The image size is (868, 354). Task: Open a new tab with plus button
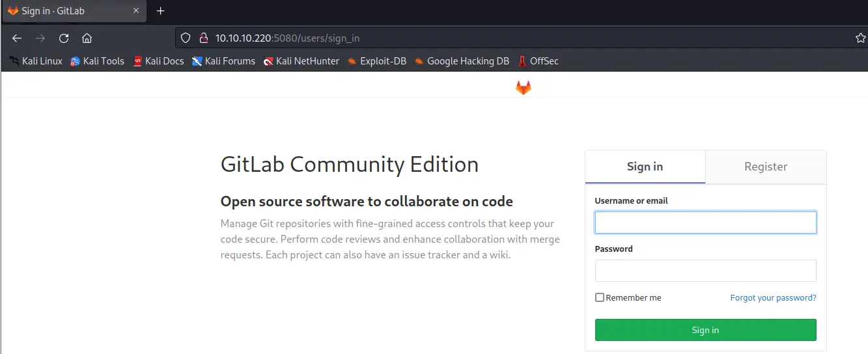[161, 11]
